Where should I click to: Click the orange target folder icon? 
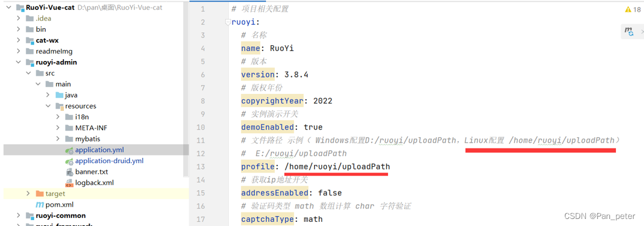pyautogui.click(x=39, y=194)
